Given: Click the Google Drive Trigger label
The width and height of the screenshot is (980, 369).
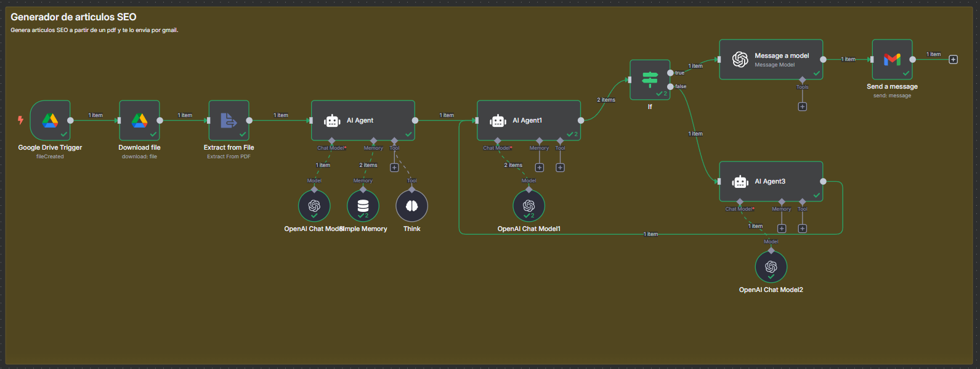Looking at the screenshot, I should (x=50, y=148).
